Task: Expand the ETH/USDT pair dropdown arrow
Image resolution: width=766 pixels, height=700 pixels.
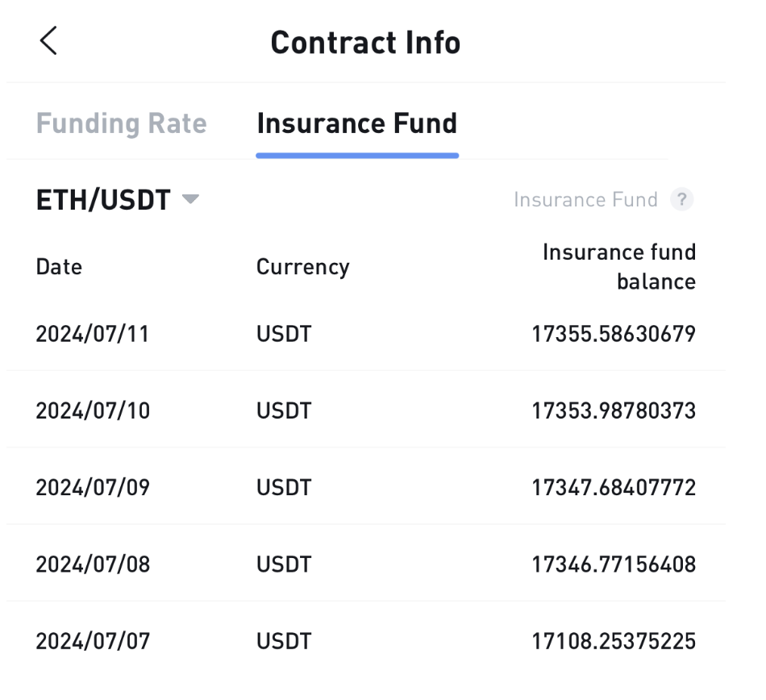Action: [190, 199]
